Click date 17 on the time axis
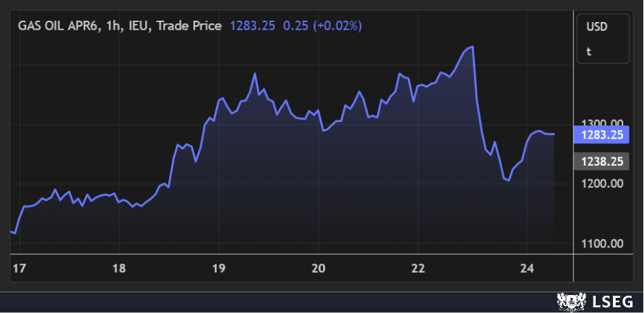 coord(19,267)
